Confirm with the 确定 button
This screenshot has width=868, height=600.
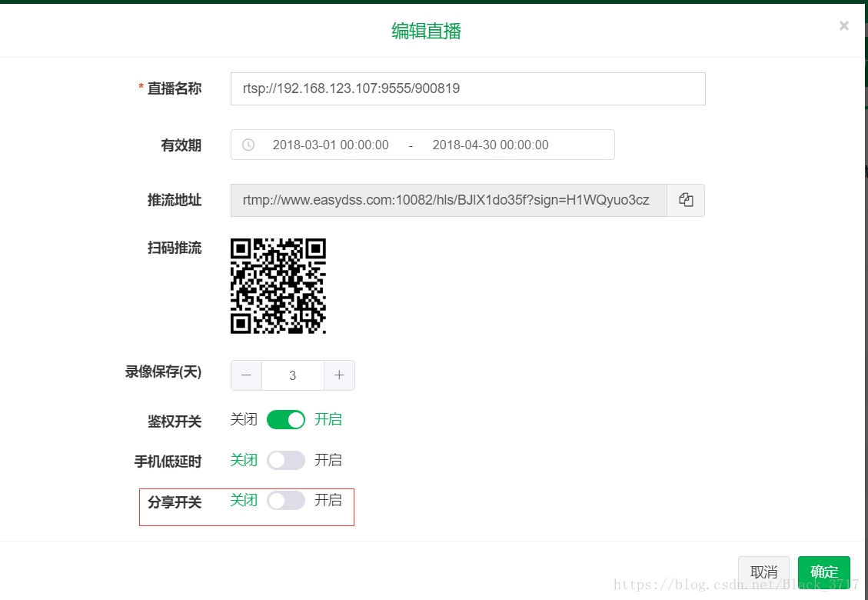pyautogui.click(x=823, y=572)
